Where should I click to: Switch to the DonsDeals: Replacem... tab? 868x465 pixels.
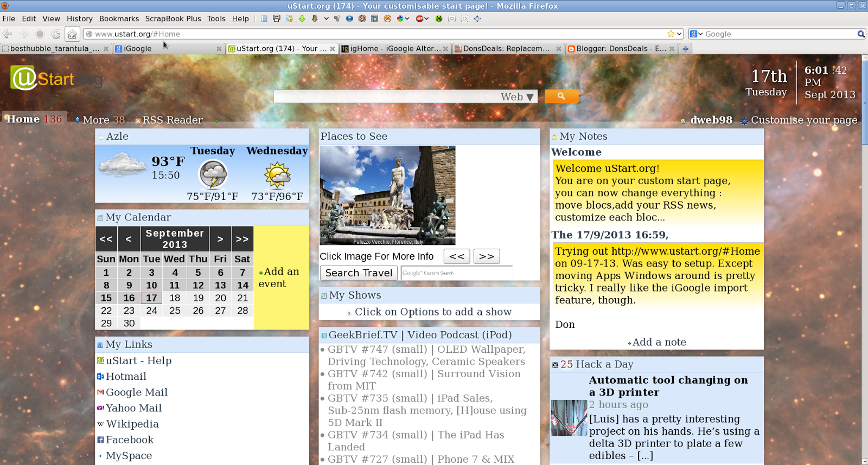508,48
